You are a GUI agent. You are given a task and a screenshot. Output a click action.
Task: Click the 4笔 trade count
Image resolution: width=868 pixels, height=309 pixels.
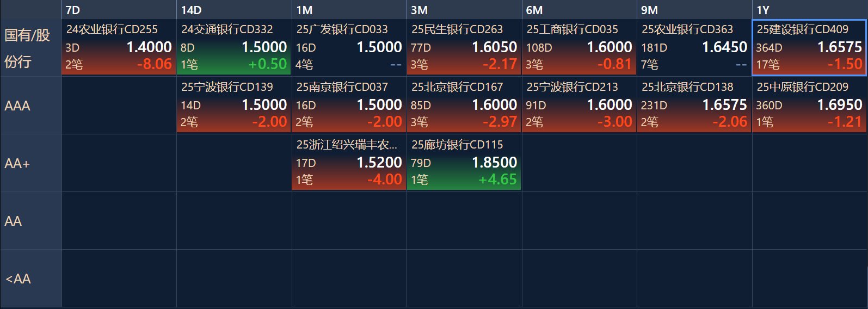(x=304, y=64)
